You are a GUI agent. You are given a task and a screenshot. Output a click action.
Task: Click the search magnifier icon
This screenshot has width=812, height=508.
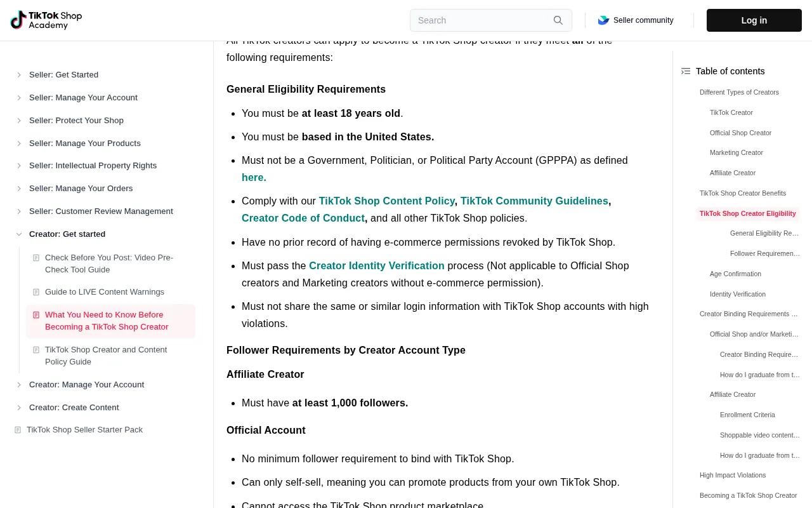558,20
